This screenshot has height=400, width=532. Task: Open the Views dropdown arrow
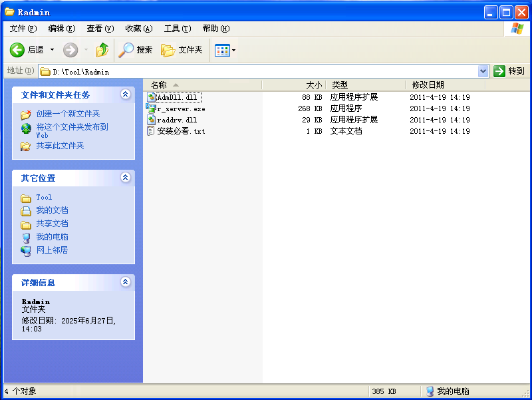(x=233, y=51)
